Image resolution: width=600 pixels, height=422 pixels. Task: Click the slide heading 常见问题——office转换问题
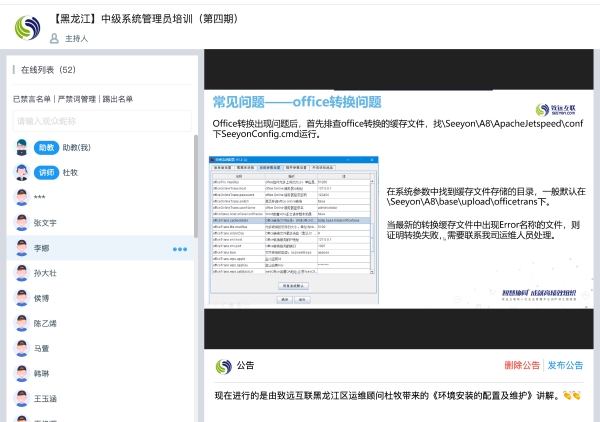(x=297, y=102)
